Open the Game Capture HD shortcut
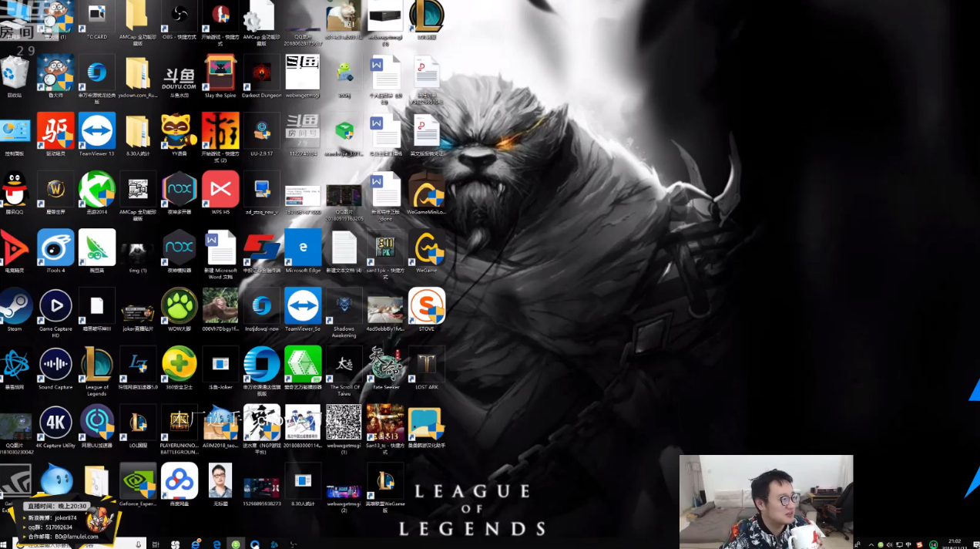Viewport: 980px width, 549px height. (55, 306)
